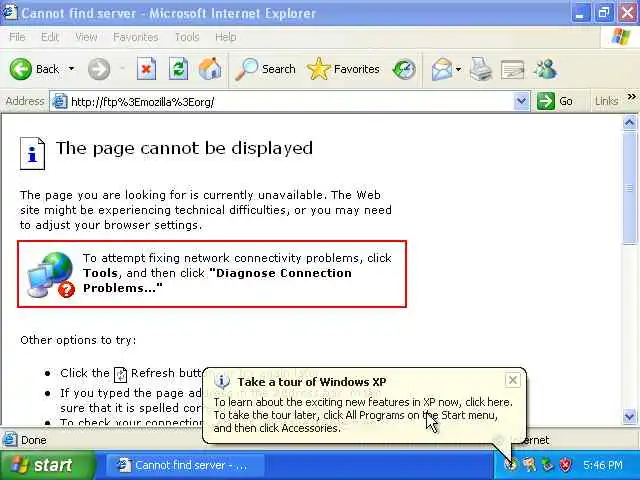
Task: Click the vertical scrollbar thumb
Action: pyautogui.click(x=630, y=187)
